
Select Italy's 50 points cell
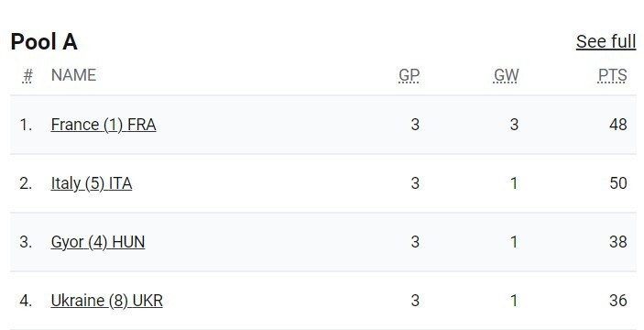pos(618,183)
